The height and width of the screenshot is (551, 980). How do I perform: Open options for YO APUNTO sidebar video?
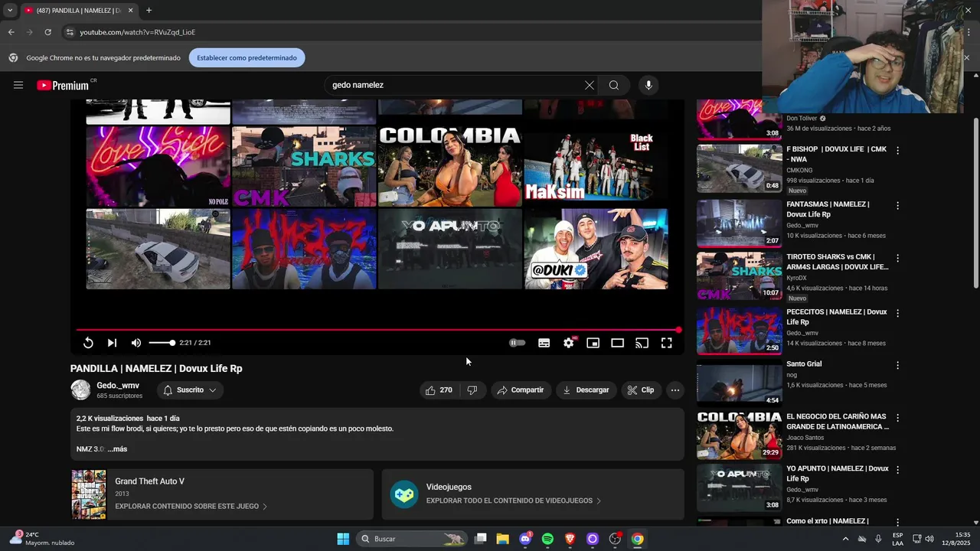(x=897, y=469)
